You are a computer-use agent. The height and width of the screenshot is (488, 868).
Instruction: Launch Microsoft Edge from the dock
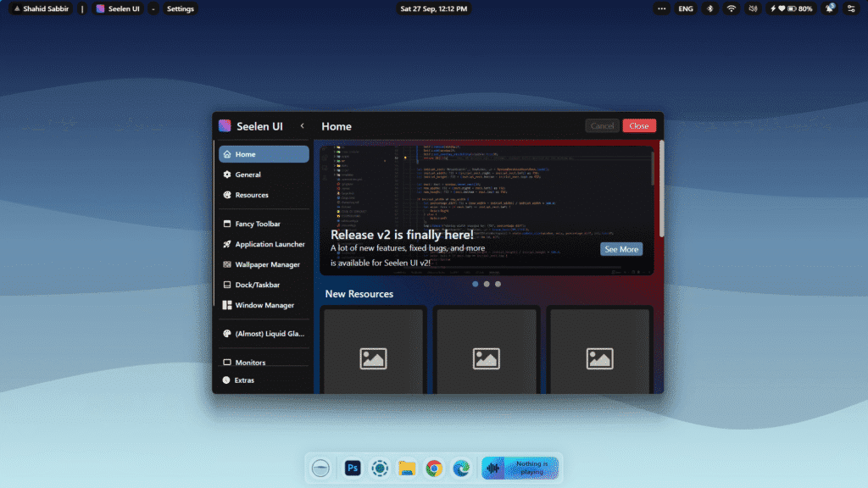(x=461, y=468)
